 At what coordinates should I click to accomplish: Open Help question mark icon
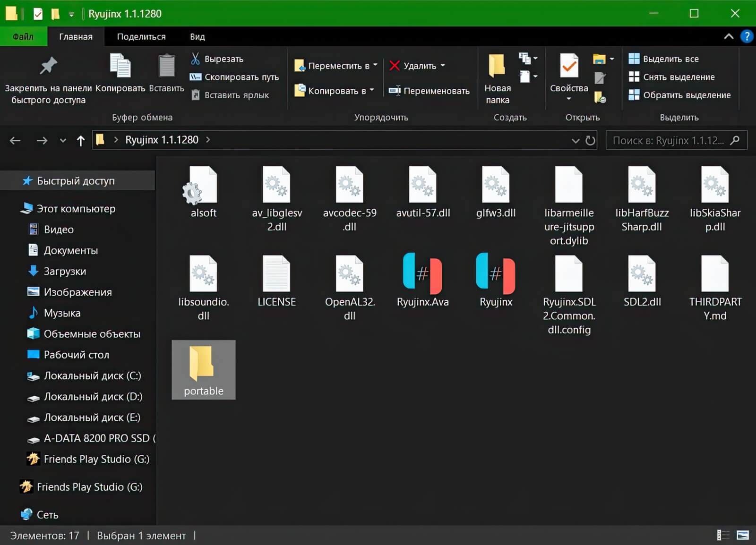click(x=747, y=36)
